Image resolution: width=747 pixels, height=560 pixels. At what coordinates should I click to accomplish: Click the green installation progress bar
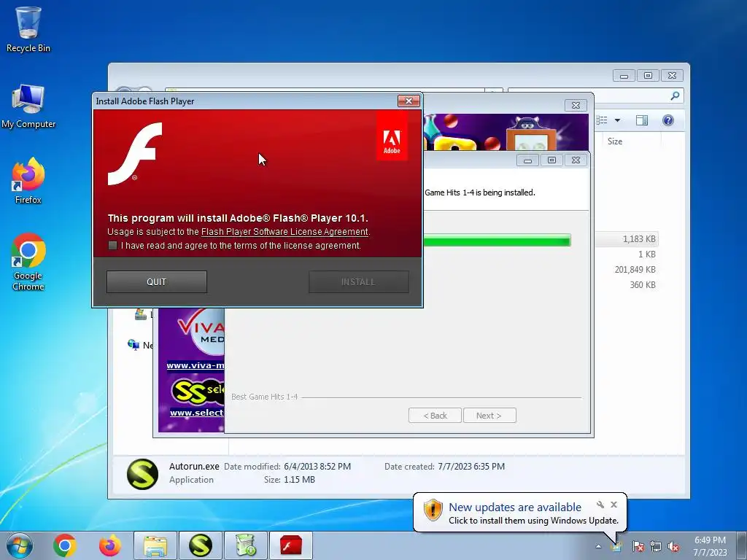point(496,240)
